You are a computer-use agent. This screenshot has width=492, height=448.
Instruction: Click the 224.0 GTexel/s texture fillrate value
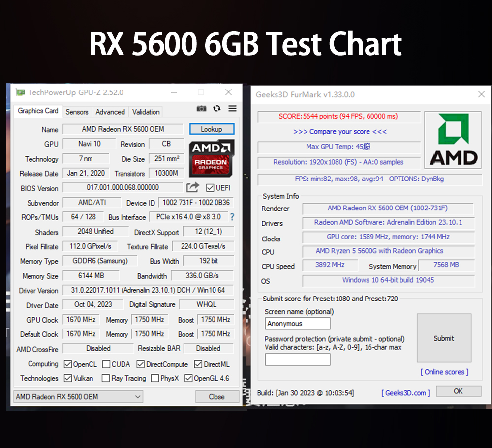[203, 246]
